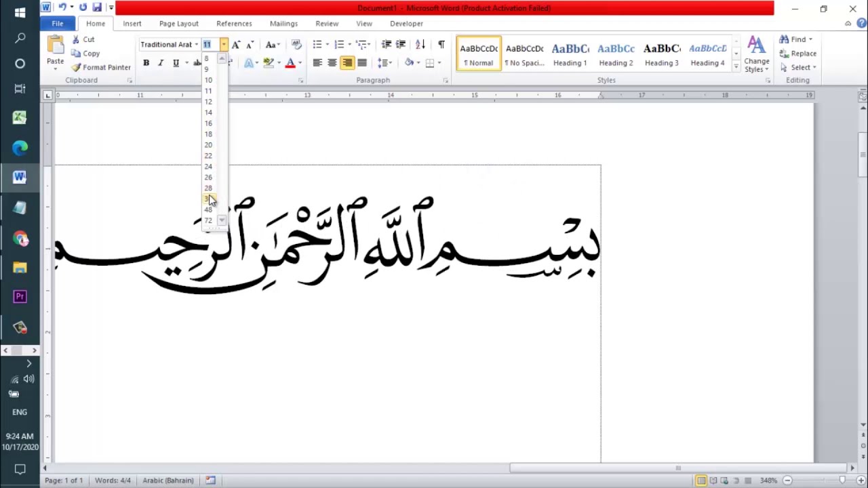Viewport: 868px width, 488px height.
Task: Apply the No Spacing style
Action: 524,54
